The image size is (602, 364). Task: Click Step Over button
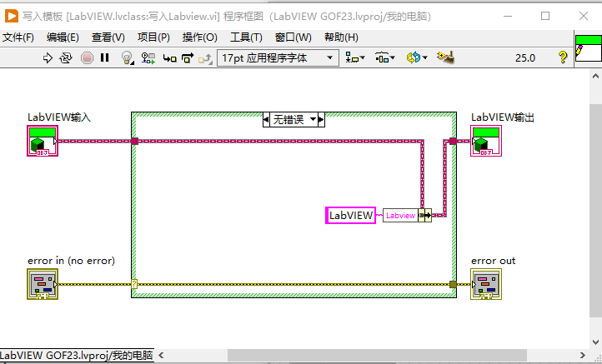coord(188,58)
